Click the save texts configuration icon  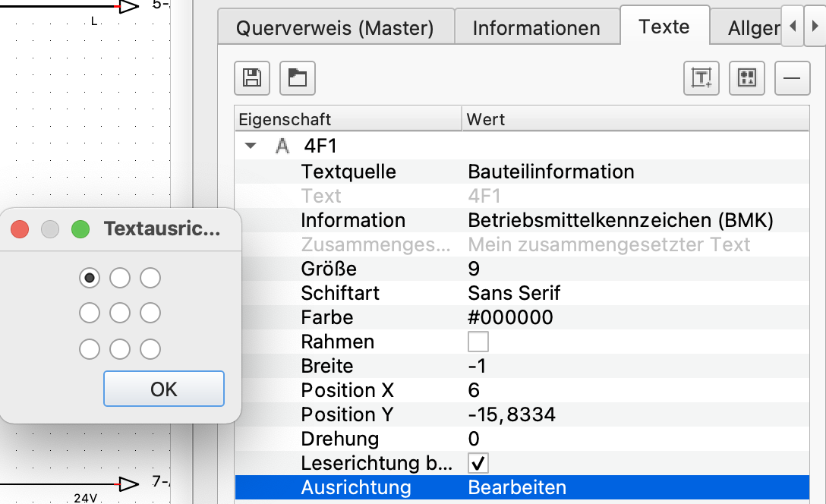252,78
